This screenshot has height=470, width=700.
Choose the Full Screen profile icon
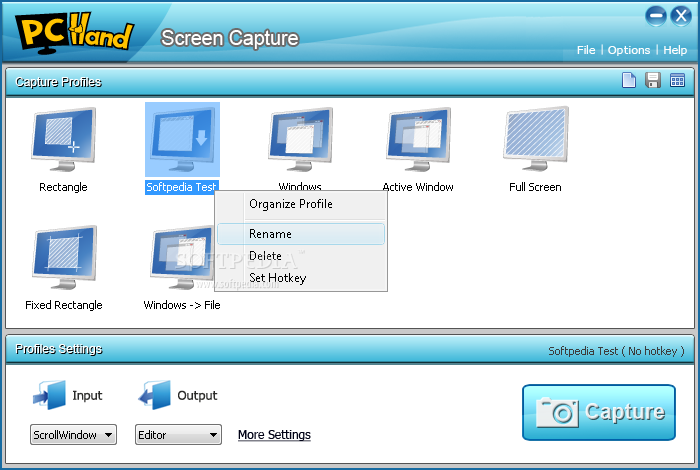536,139
